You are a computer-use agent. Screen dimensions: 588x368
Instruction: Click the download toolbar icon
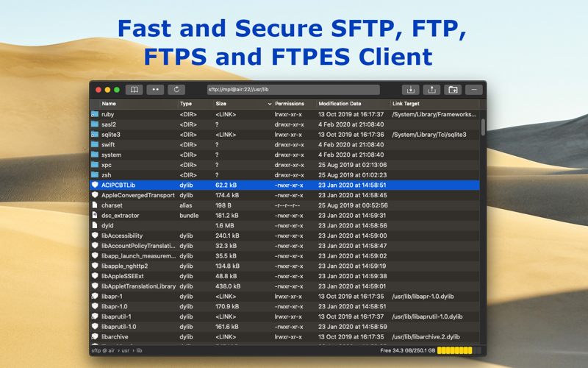click(x=411, y=90)
